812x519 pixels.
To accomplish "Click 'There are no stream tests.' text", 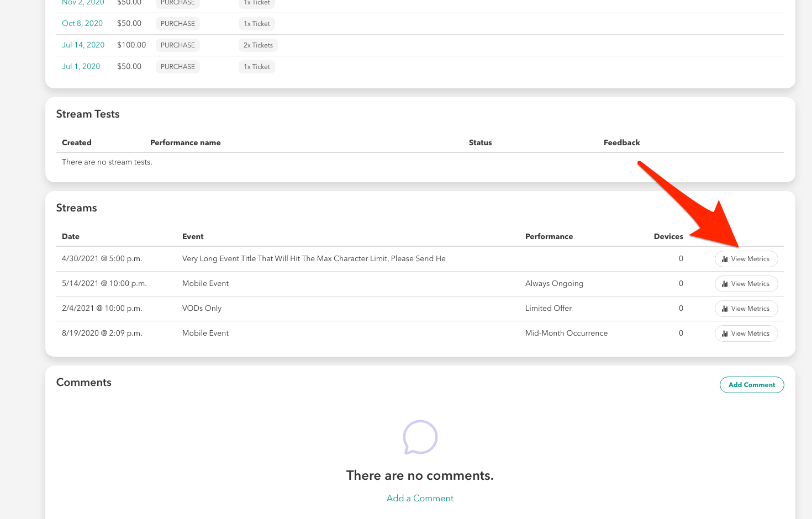I will click(107, 162).
